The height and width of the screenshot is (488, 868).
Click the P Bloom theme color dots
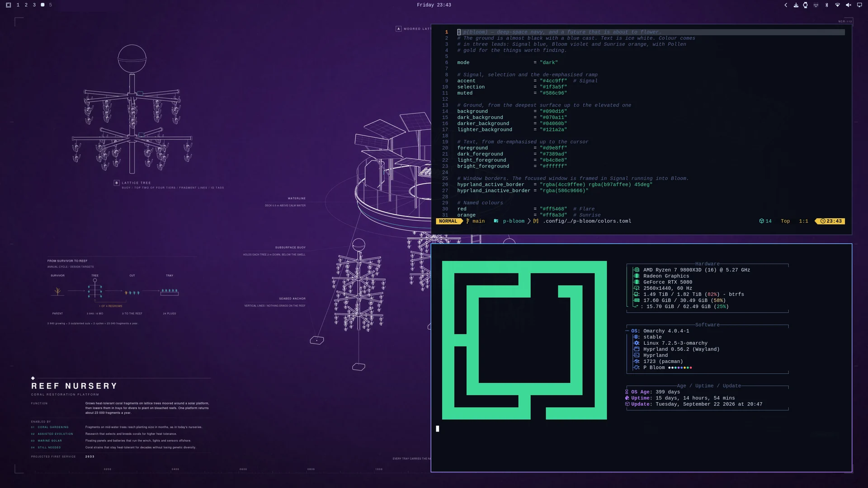tap(680, 368)
